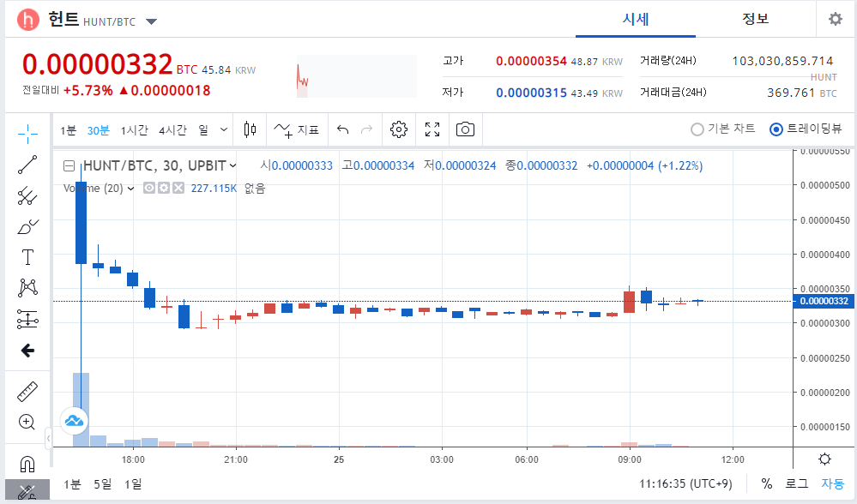Click the HUNT coin logo icon

27,20
